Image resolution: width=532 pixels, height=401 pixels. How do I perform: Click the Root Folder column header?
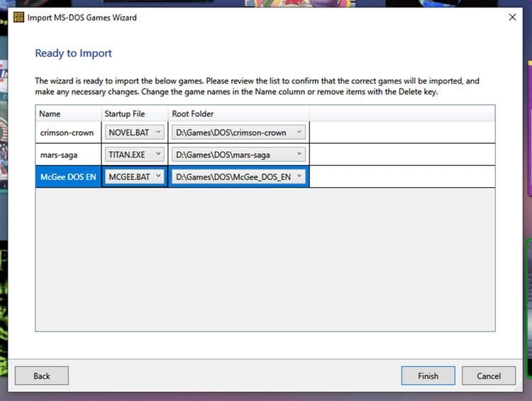pos(238,113)
